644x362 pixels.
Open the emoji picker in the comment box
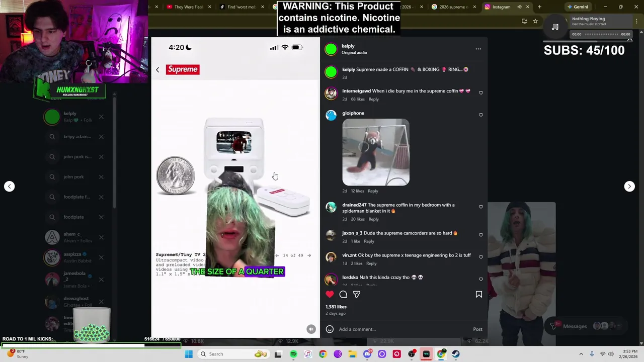click(x=330, y=329)
